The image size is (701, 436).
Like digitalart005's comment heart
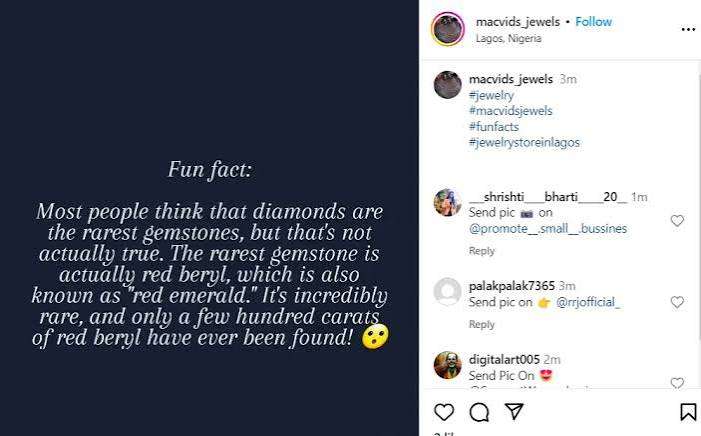[677, 382]
